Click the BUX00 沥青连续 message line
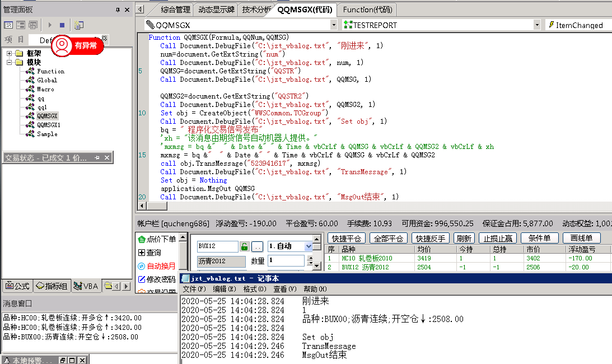Viewport: 612px width, 364px height. (70, 337)
